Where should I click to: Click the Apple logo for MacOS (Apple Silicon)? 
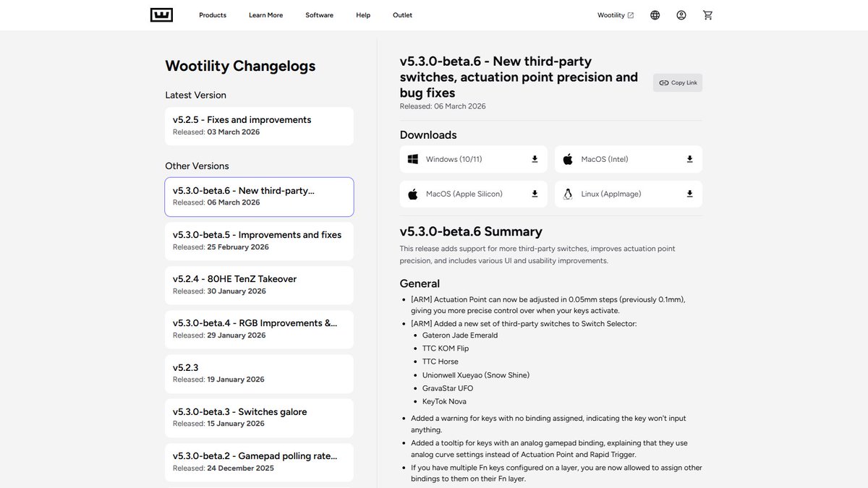click(x=413, y=194)
